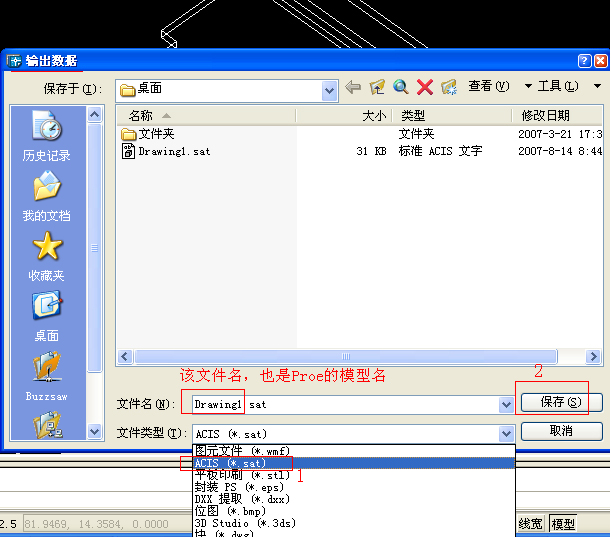Click the file list horizontal scrollbar thumb
The width and height of the screenshot is (611, 537).
[x=346, y=357]
